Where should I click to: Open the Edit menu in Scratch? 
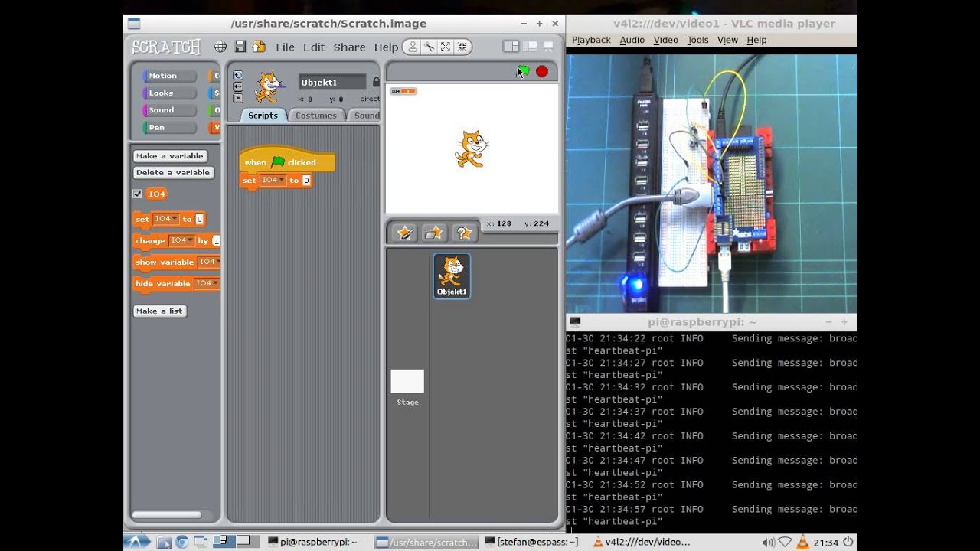point(314,47)
